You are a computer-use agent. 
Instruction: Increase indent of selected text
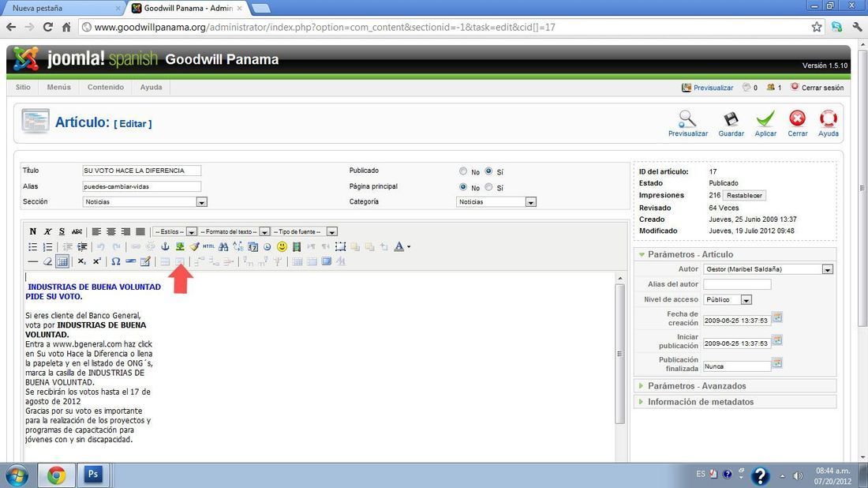click(x=82, y=246)
